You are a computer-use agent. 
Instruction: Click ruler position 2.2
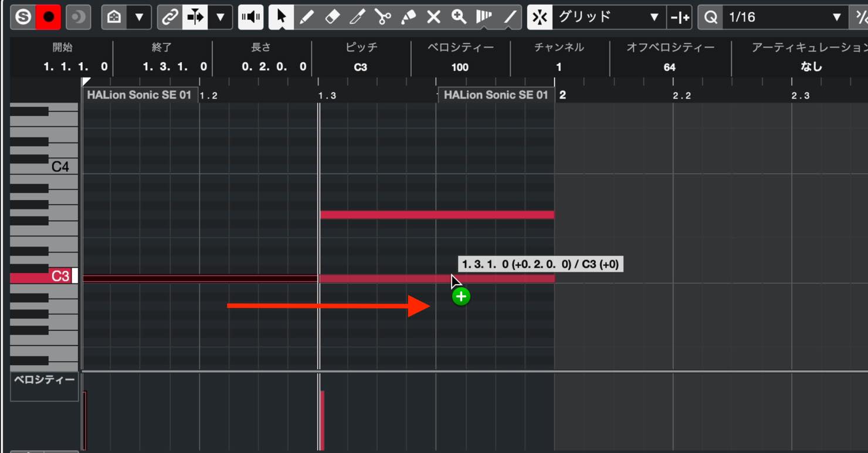682,96
